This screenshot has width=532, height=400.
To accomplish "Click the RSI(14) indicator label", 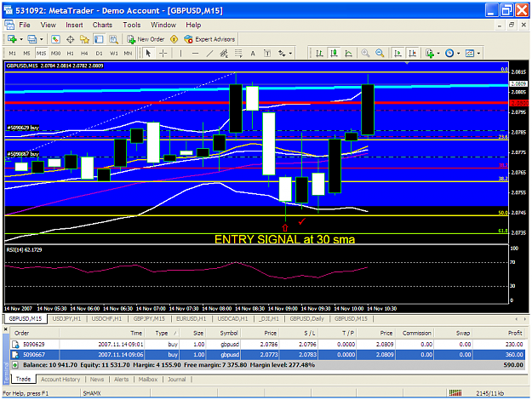I will coord(24,249).
